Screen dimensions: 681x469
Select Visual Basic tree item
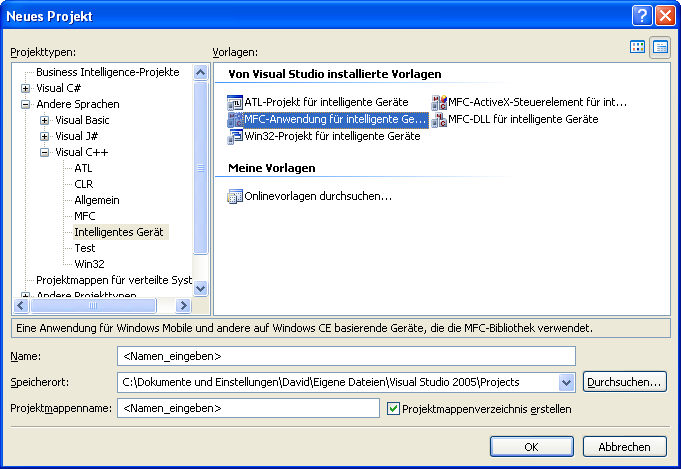82,120
